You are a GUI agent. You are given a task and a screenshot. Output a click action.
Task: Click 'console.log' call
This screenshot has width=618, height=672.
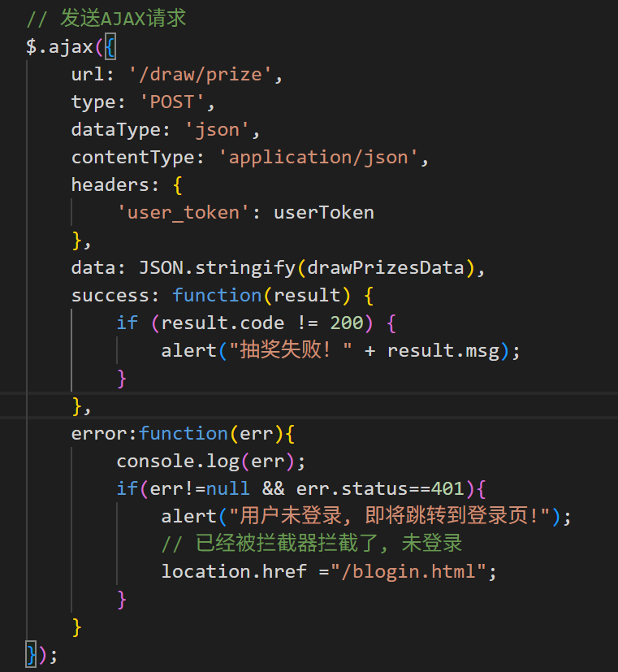coord(178,462)
